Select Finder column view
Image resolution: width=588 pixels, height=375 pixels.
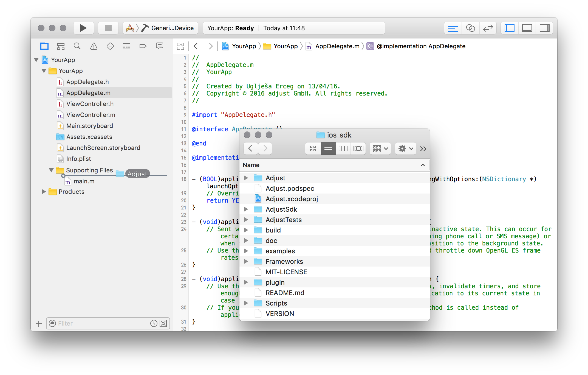(343, 149)
